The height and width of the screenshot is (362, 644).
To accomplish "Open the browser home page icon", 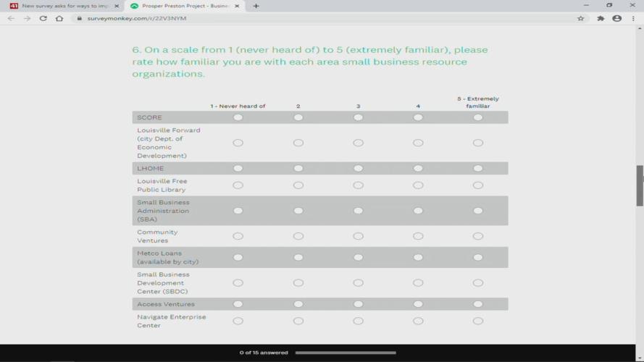I will pyautogui.click(x=59, y=19).
